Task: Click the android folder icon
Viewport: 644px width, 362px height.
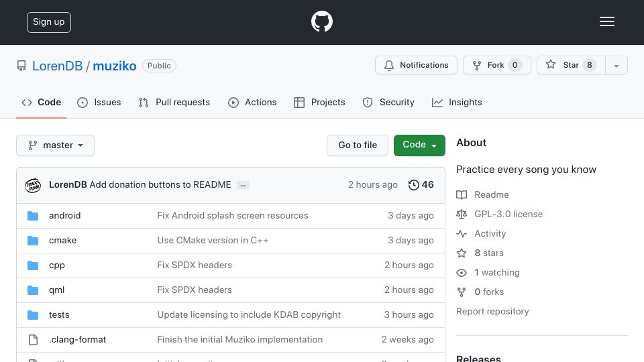Action: point(33,216)
